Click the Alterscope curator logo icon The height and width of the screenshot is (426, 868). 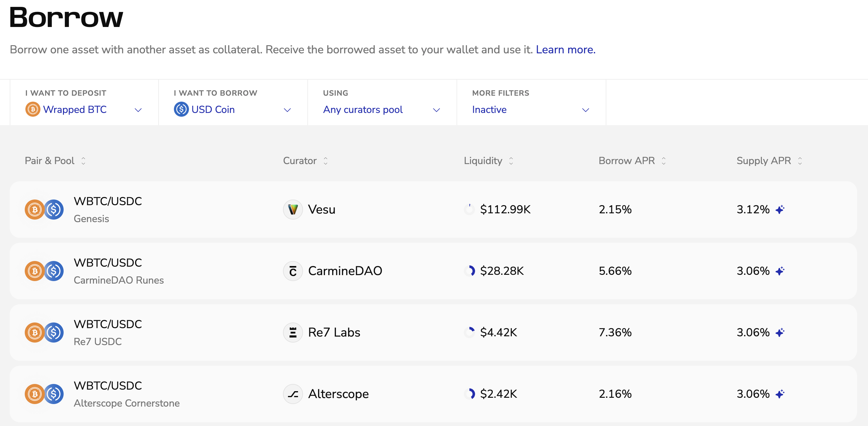tap(292, 394)
